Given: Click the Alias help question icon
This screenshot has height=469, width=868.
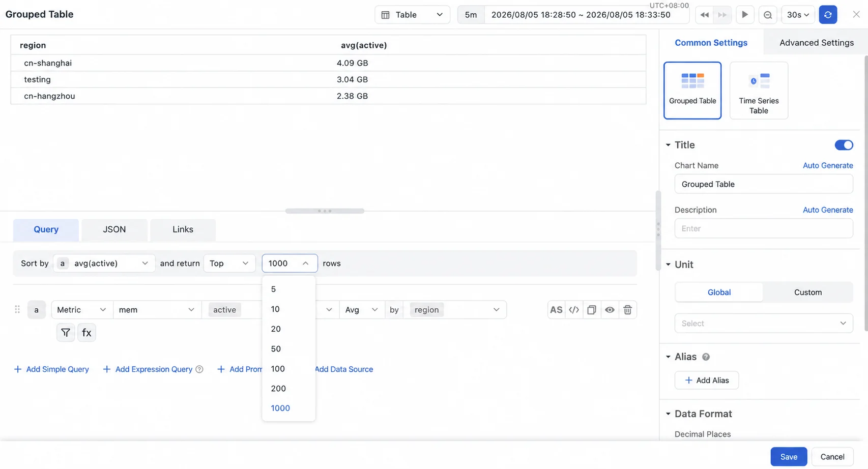Looking at the screenshot, I should click(x=706, y=357).
